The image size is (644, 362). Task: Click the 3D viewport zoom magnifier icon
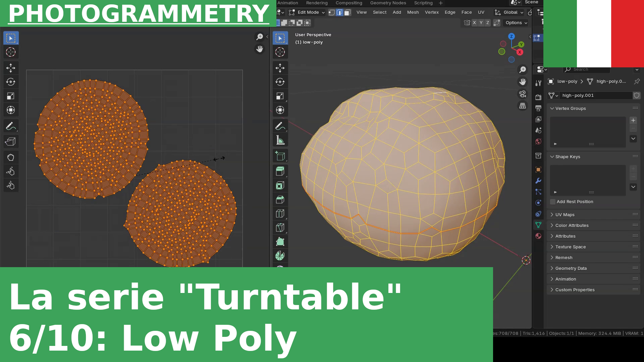[x=523, y=69]
